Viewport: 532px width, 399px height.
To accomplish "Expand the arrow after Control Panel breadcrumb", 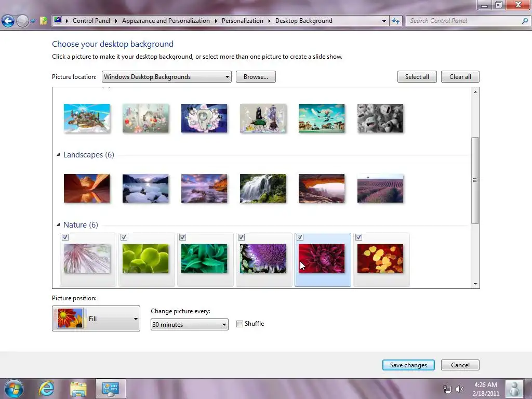I will (x=116, y=21).
